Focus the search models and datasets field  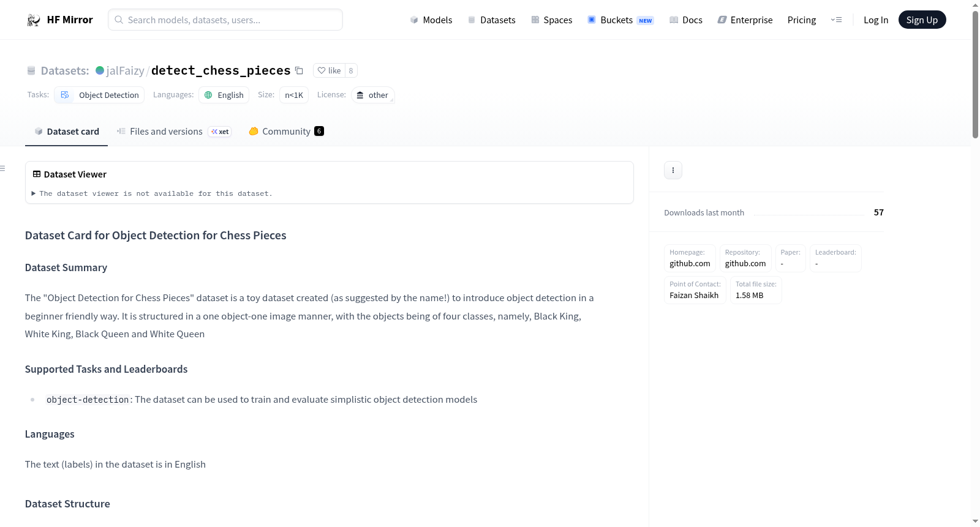(x=225, y=20)
